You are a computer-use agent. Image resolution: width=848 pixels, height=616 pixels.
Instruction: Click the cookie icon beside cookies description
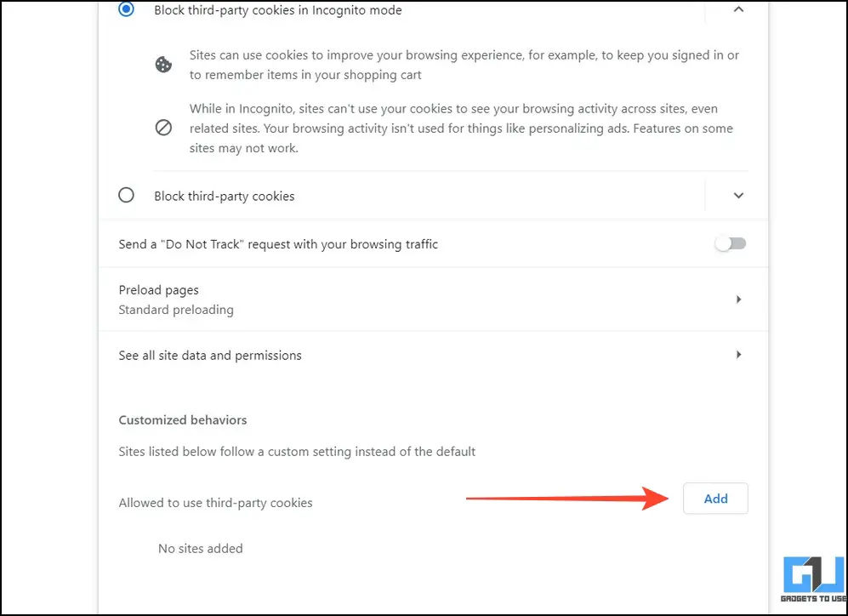[163, 65]
